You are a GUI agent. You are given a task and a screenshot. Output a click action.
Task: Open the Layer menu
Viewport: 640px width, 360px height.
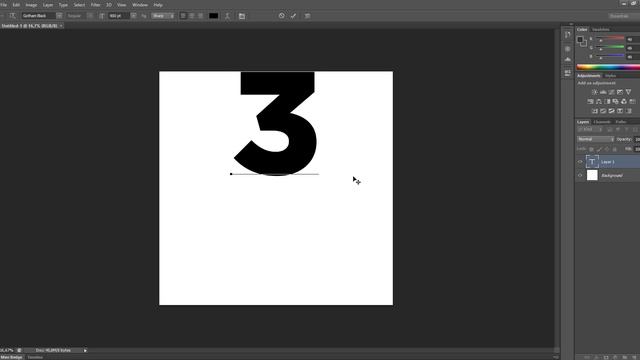click(x=48, y=5)
